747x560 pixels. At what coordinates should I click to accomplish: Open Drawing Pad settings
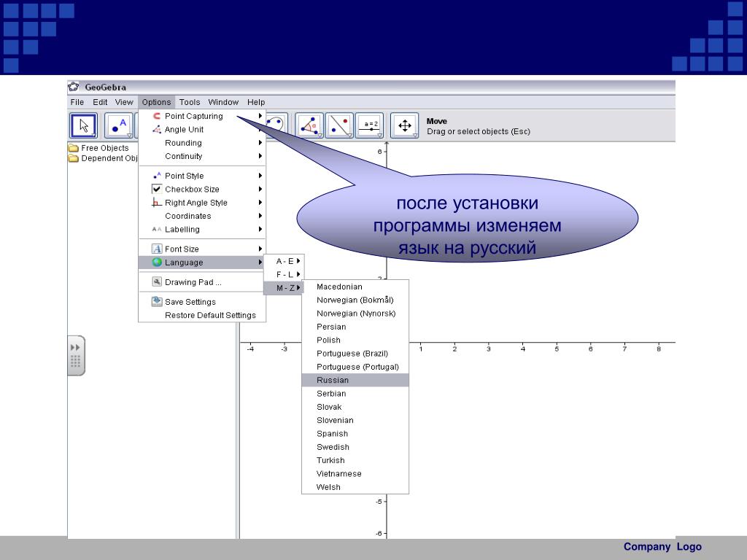click(x=202, y=281)
